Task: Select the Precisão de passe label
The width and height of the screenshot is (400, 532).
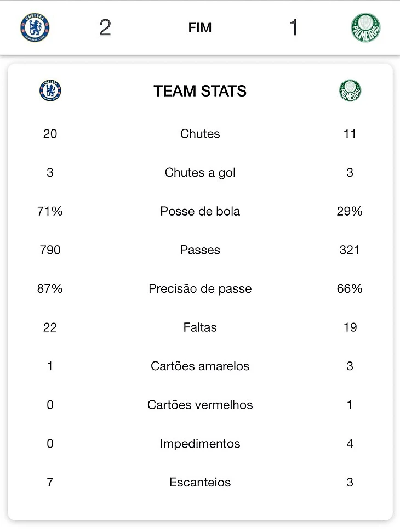Action: click(200, 289)
